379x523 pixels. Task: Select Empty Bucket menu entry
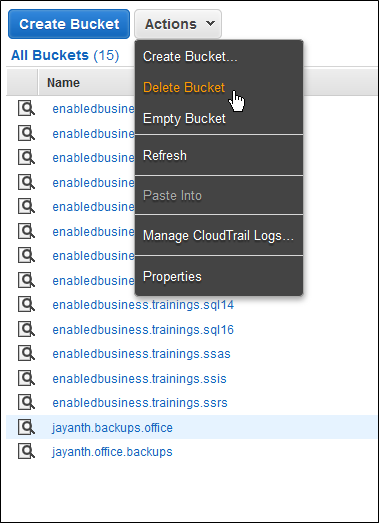pos(184,118)
